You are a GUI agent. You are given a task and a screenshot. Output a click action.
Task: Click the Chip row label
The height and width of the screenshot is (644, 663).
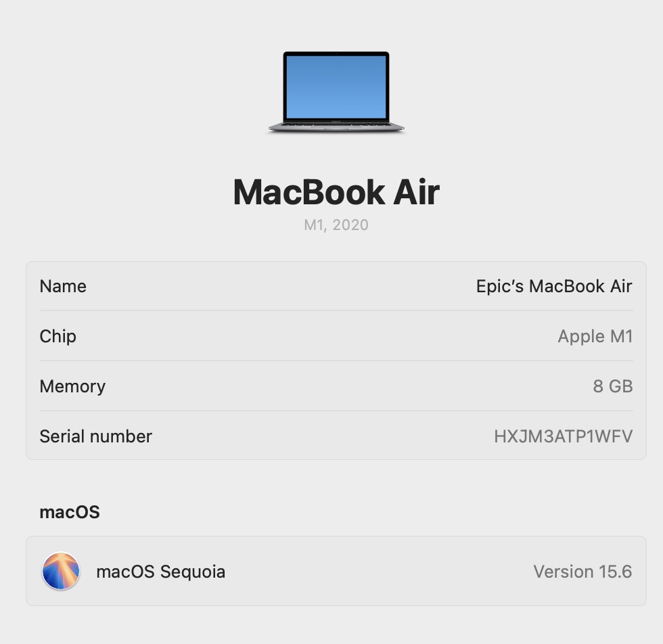point(58,336)
